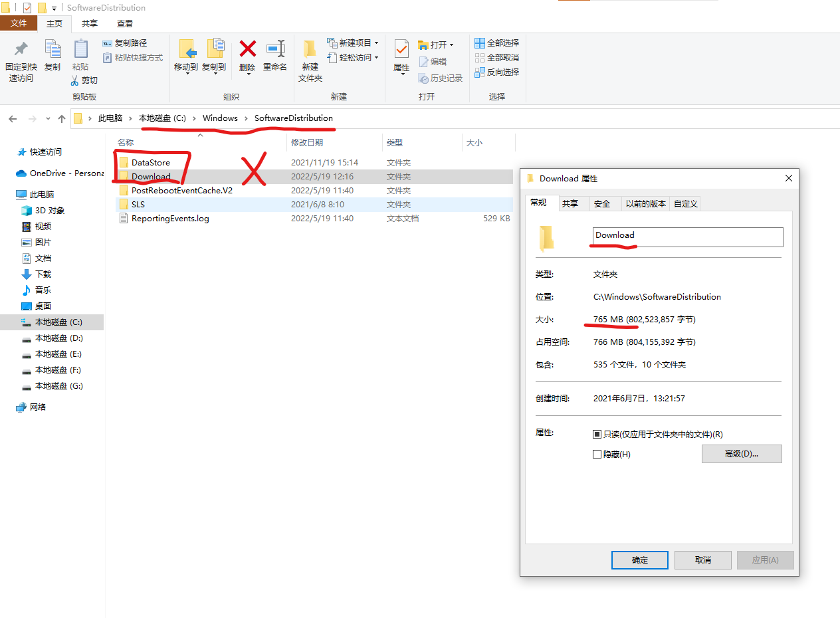
Task: Click History (历史记录) in ribbon
Action: tap(440, 78)
